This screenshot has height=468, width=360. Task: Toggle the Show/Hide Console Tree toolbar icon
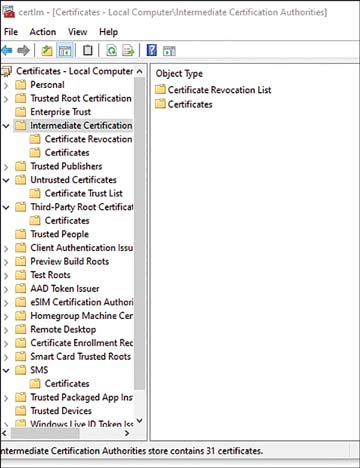65,51
